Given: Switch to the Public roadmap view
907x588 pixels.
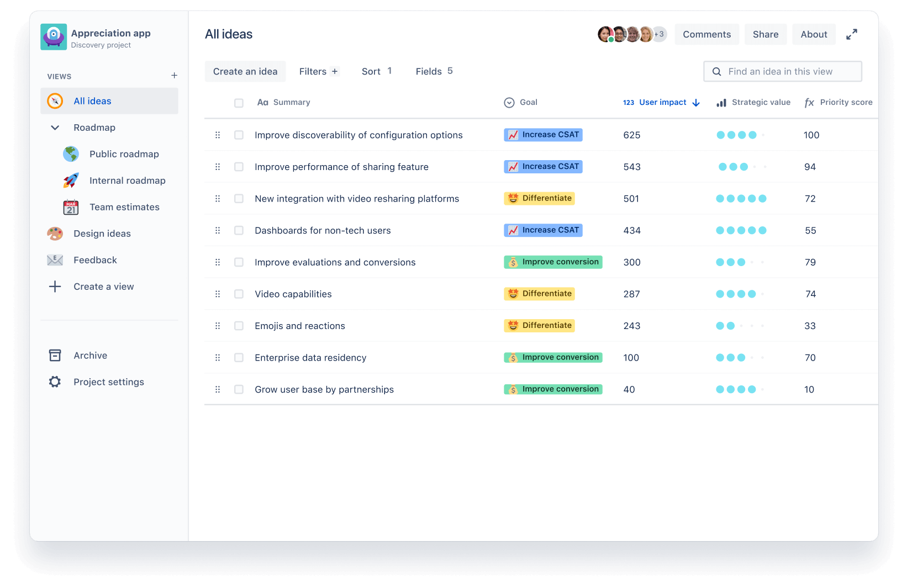Looking at the screenshot, I should [124, 154].
